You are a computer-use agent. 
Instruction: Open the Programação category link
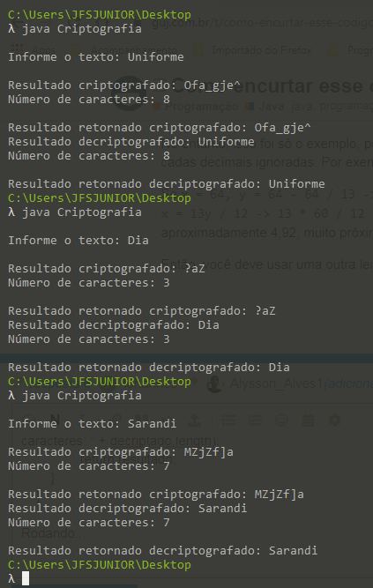tap(202, 107)
